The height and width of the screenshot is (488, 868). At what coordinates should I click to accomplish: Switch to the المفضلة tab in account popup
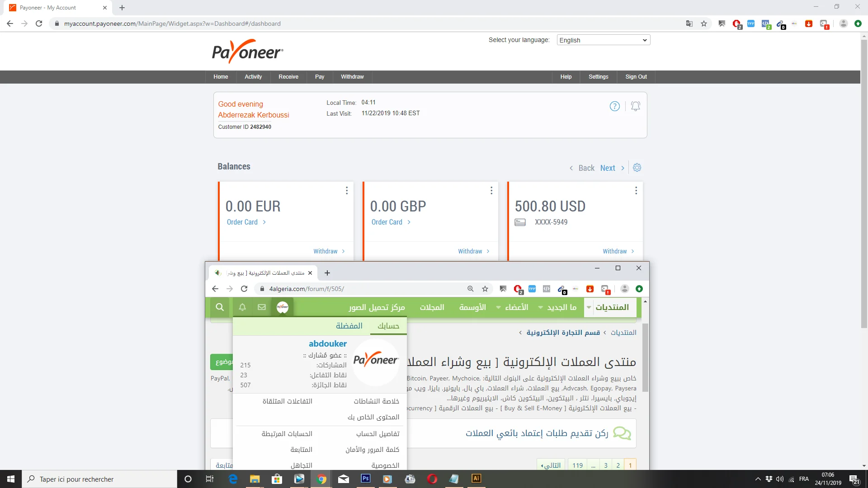tap(349, 326)
